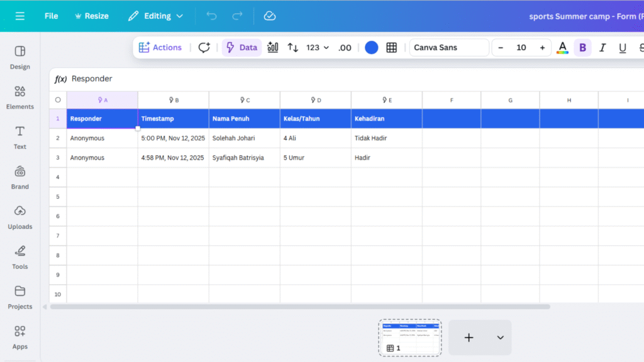Image resolution: width=644 pixels, height=362 pixels.
Task: Open the main hamburger menu
Action: point(20,16)
